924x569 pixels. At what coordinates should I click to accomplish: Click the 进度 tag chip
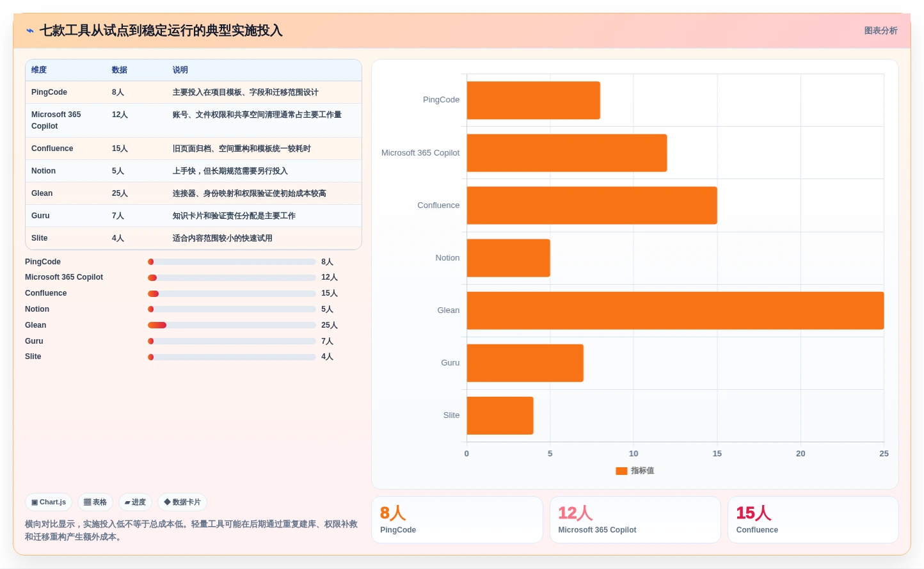tap(135, 502)
